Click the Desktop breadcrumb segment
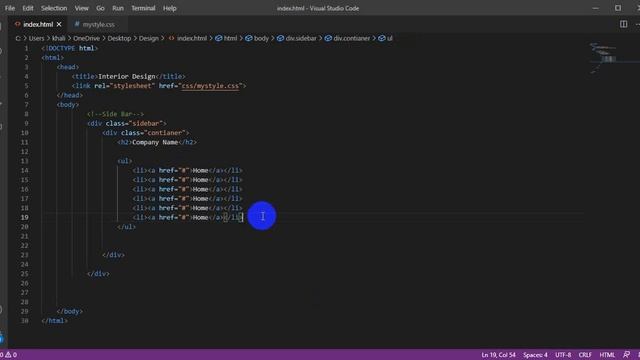 (120, 38)
